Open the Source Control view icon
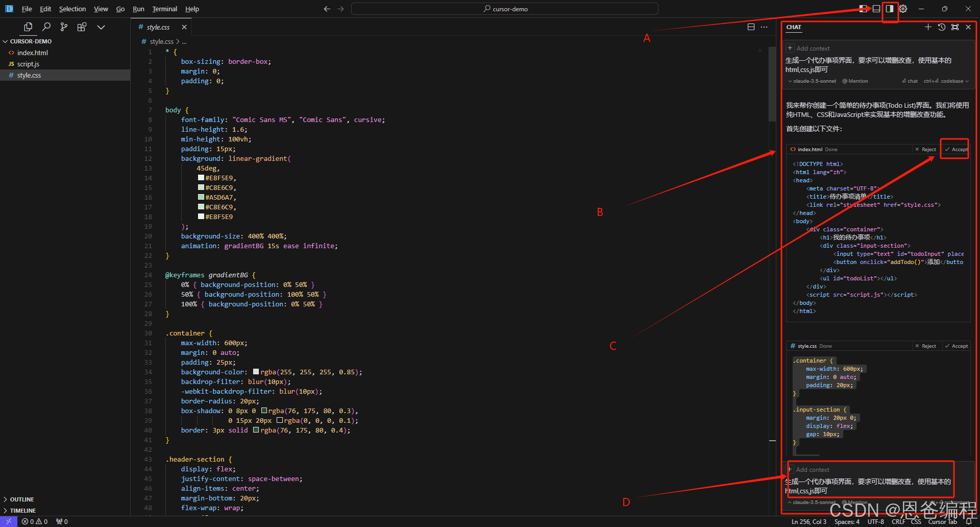 64,27
